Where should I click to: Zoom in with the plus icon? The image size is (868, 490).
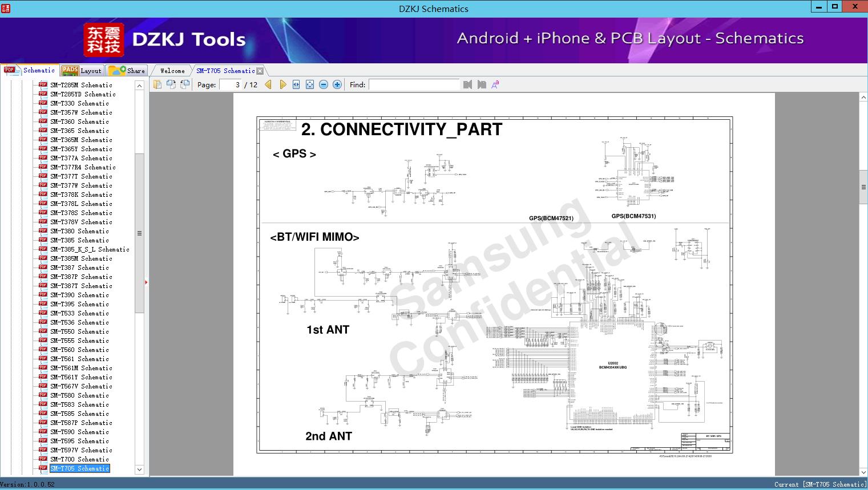click(x=337, y=84)
